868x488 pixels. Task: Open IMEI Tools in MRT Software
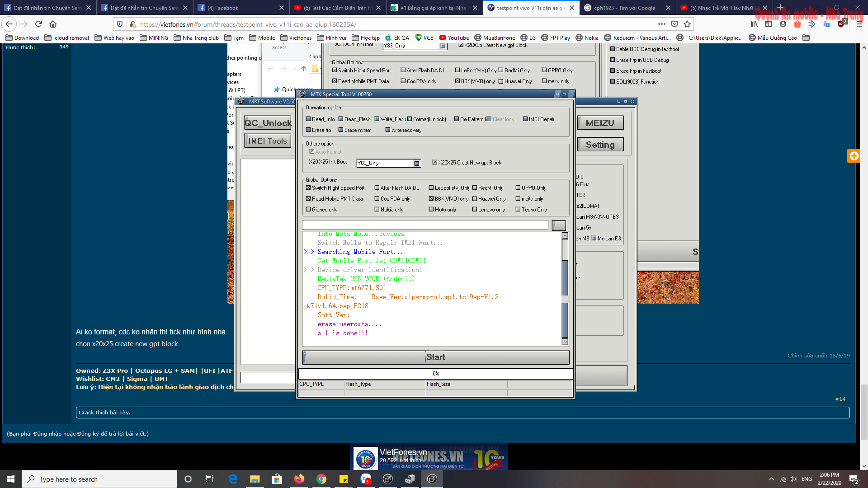point(268,141)
